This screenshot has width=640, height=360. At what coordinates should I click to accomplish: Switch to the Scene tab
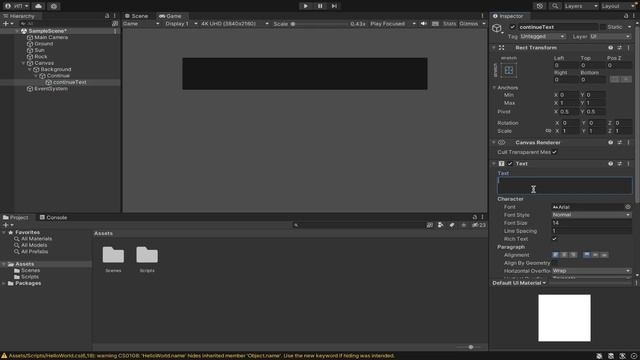(137, 16)
